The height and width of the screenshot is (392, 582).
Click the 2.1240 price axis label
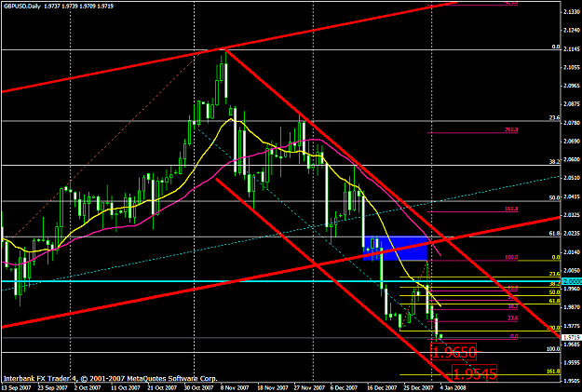coord(572,31)
